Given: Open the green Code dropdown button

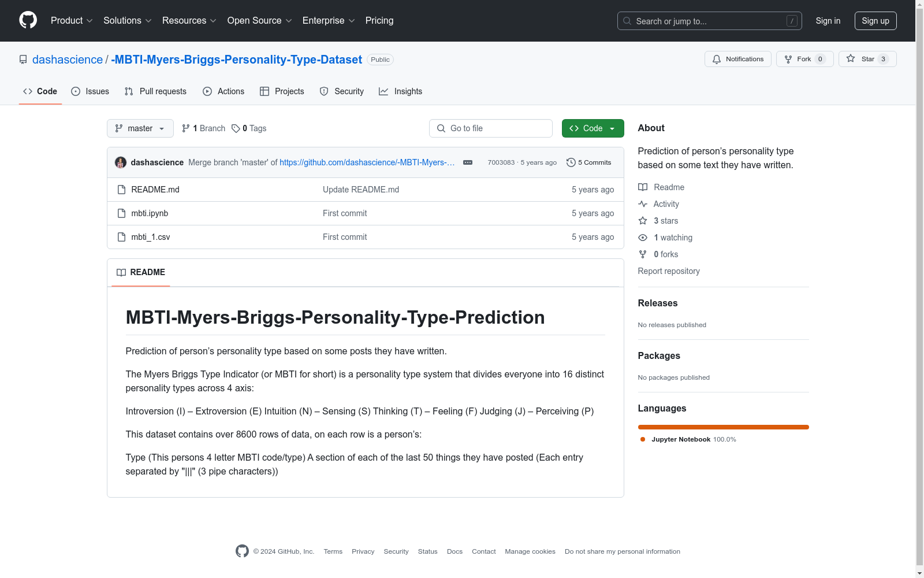Looking at the screenshot, I should click(593, 128).
